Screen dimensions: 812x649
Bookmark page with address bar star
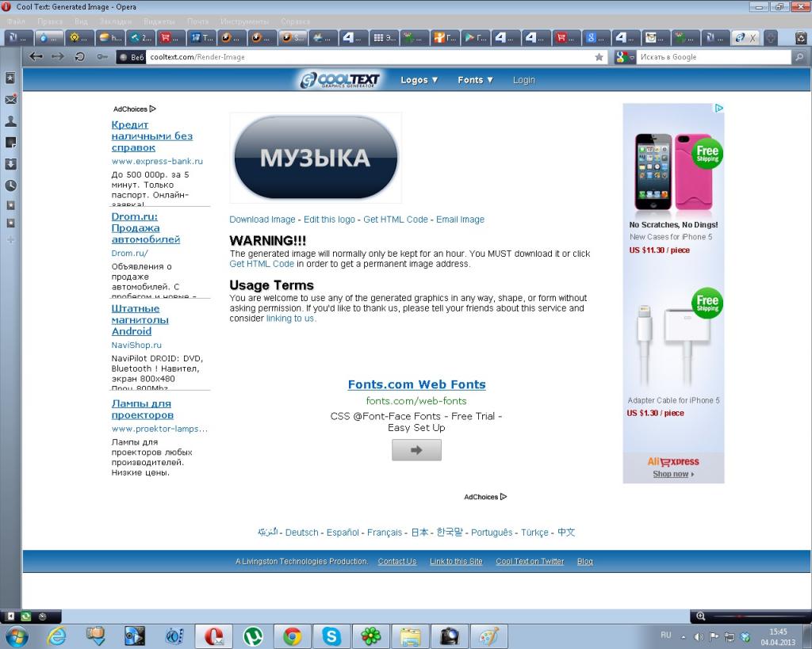click(x=599, y=57)
